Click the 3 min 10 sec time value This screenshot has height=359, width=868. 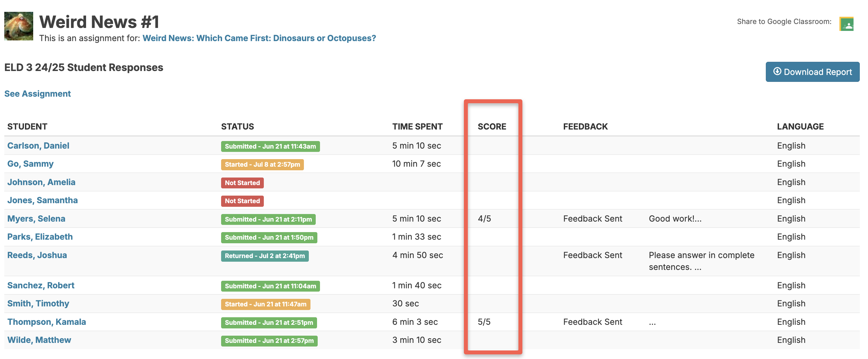tap(417, 340)
